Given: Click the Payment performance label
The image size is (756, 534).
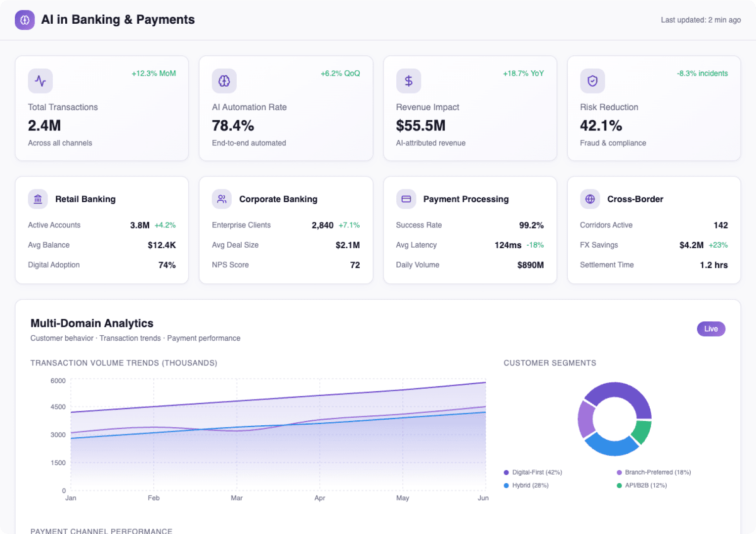Looking at the screenshot, I should click(203, 338).
